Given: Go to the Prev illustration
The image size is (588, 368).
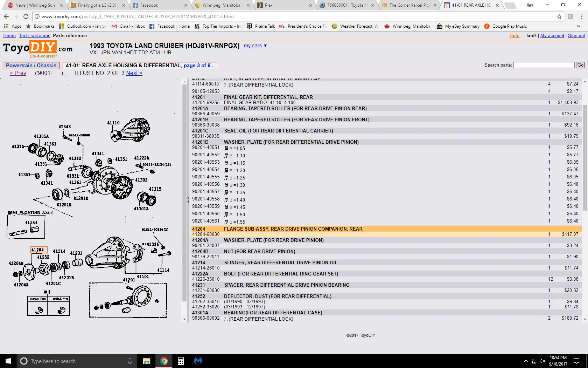Looking at the screenshot, I should (18, 73).
